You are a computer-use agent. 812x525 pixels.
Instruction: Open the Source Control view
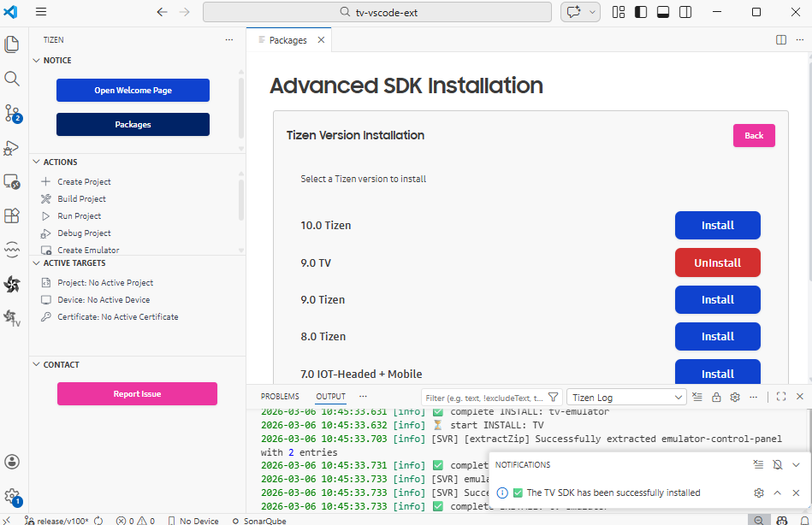coord(12,113)
